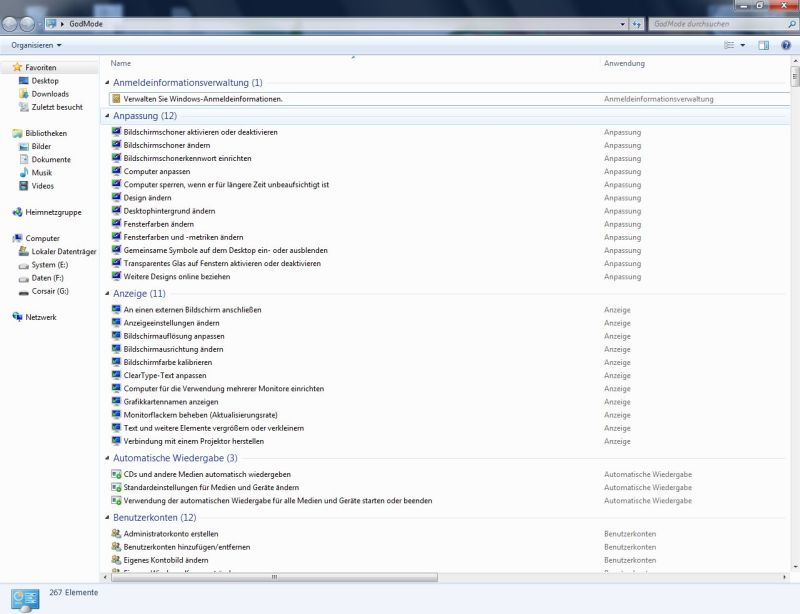
Task: Select 'Bildschirmschoner ändern' entry
Action: point(166,145)
